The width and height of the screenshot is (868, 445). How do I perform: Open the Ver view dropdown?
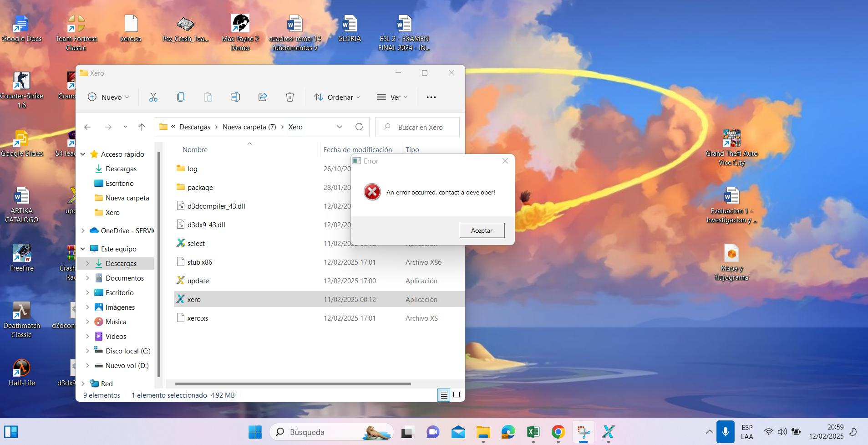click(392, 97)
